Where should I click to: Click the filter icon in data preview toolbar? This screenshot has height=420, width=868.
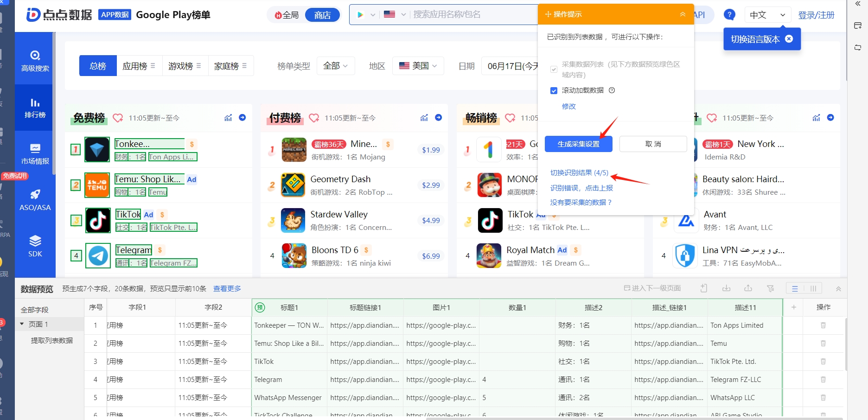coord(771,288)
